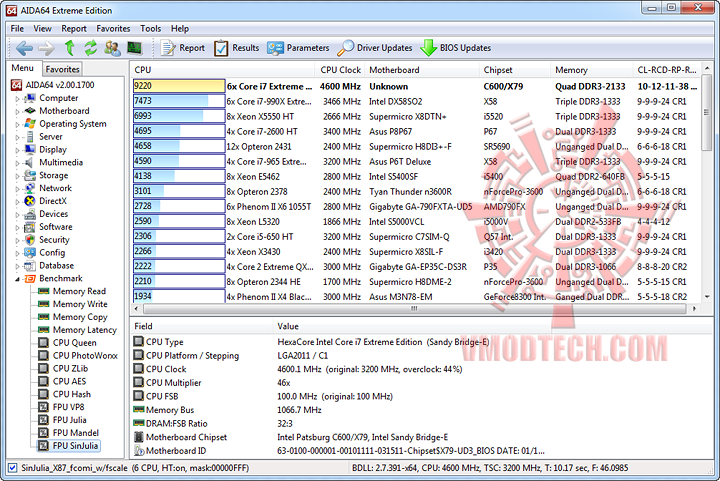Click BIOS Updates in the toolbar
Viewport: 720px width, 481px height.
456,48
